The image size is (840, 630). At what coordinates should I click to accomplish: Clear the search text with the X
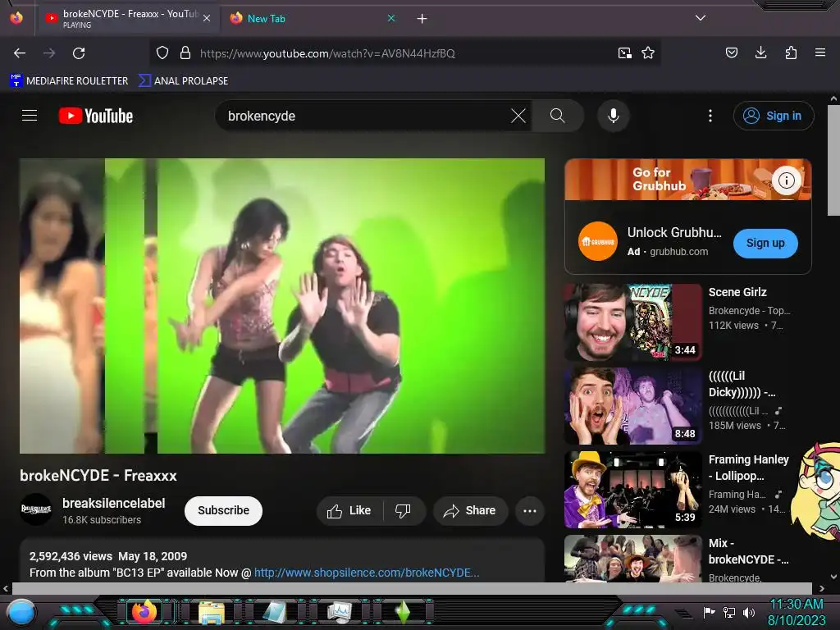(518, 116)
